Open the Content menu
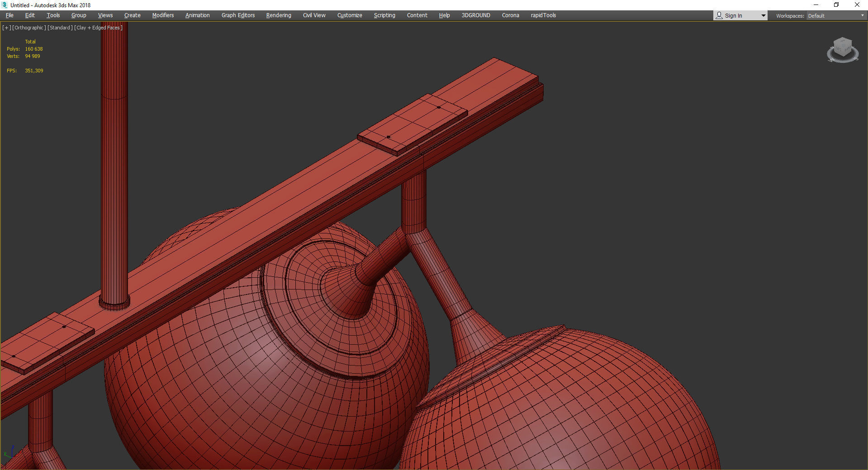 click(x=417, y=15)
